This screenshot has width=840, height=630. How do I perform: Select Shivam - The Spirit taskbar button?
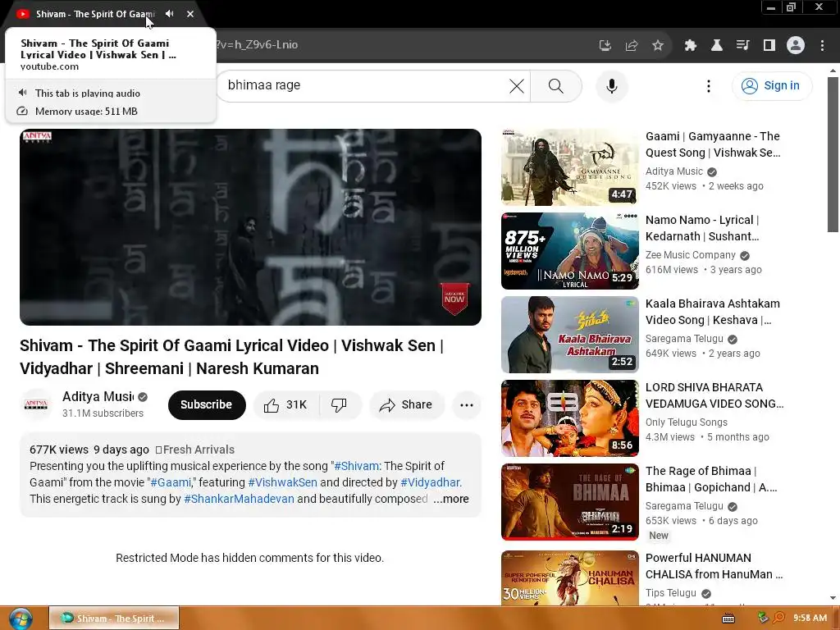click(114, 619)
